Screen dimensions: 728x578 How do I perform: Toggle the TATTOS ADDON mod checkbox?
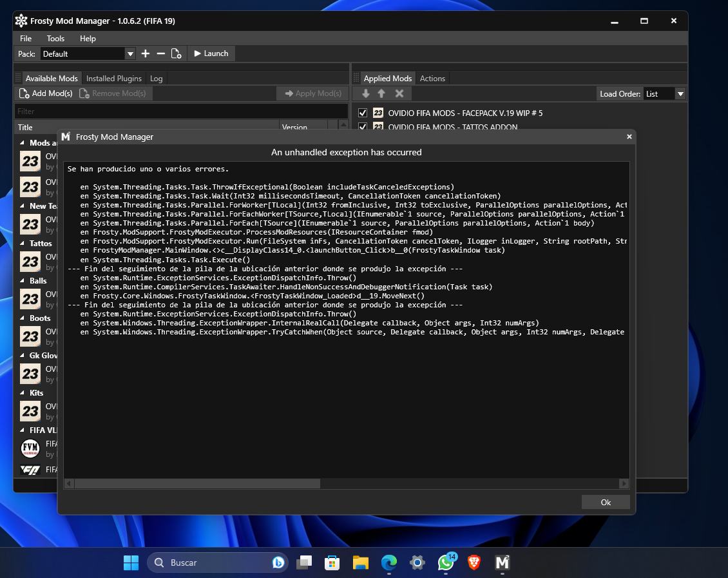click(363, 126)
